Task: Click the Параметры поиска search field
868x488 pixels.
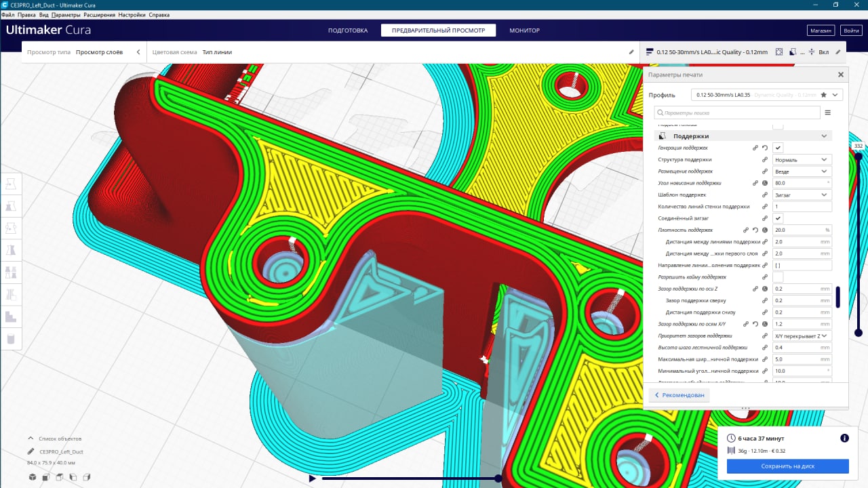Action: tap(737, 113)
